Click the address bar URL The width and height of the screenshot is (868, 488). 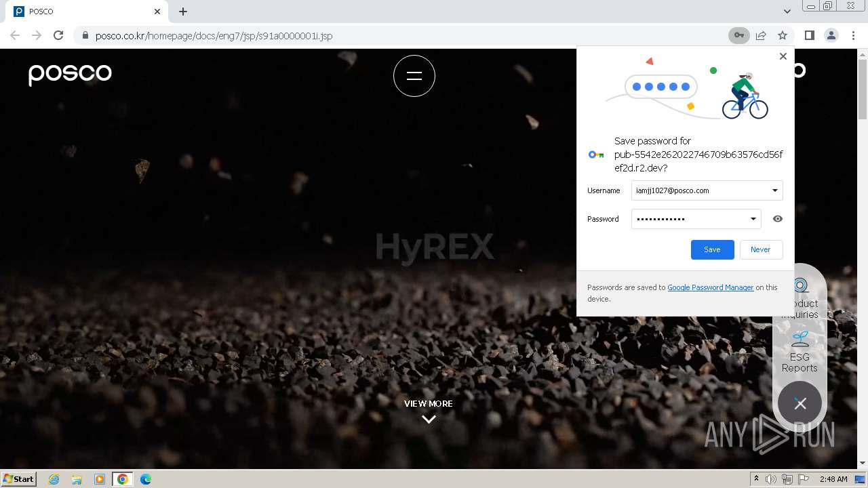214,35
